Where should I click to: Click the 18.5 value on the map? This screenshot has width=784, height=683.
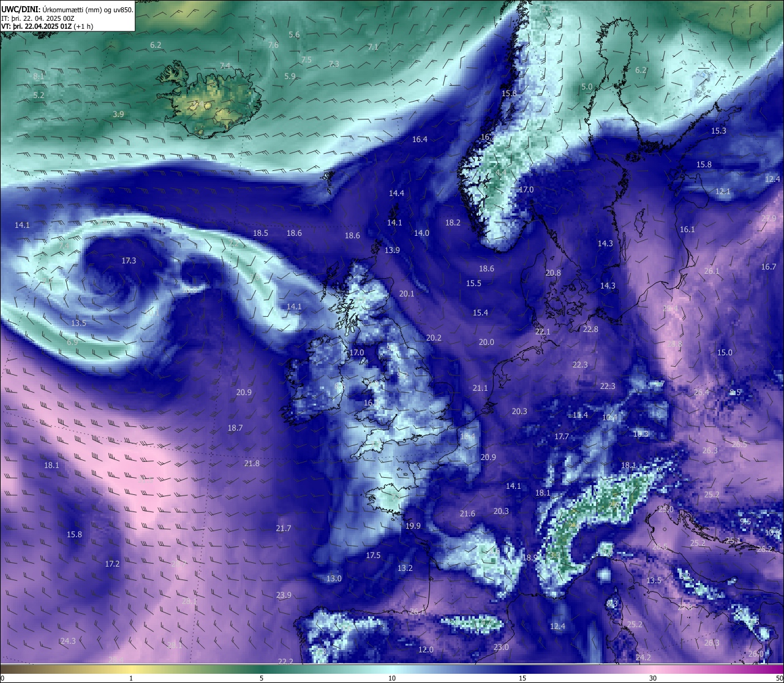click(261, 233)
